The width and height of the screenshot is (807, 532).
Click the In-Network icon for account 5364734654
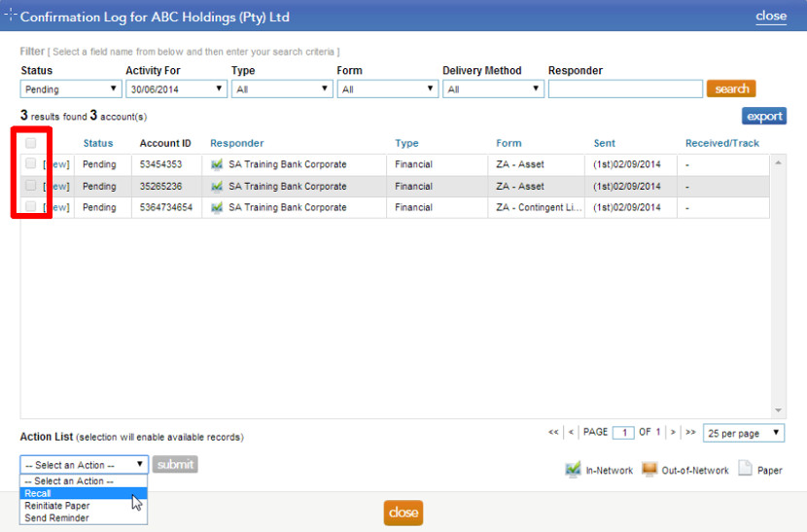217,207
